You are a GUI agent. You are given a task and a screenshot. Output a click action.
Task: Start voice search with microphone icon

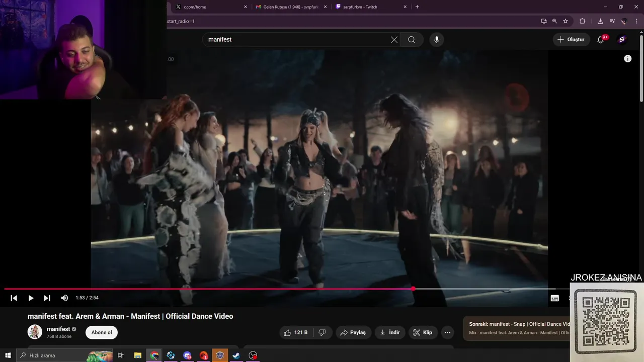click(x=436, y=40)
